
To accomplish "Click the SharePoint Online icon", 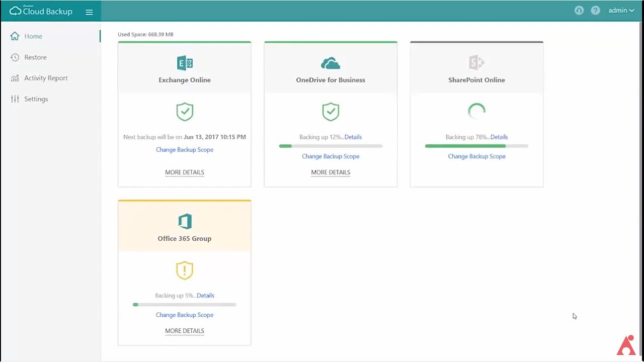I will [476, 63].
